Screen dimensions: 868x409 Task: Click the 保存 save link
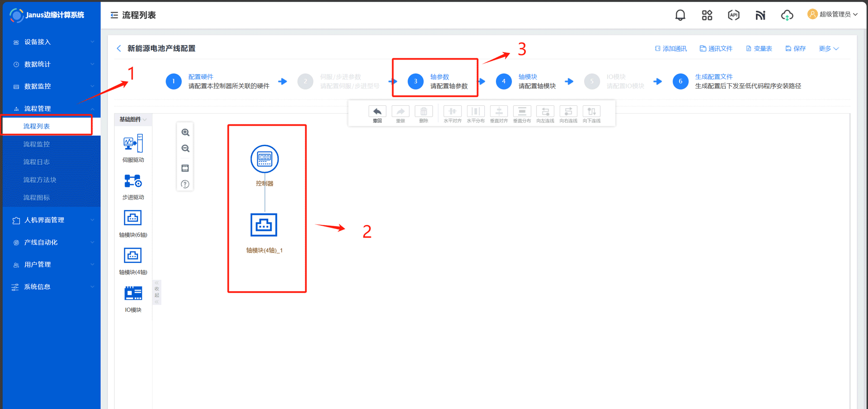(795, 49)
